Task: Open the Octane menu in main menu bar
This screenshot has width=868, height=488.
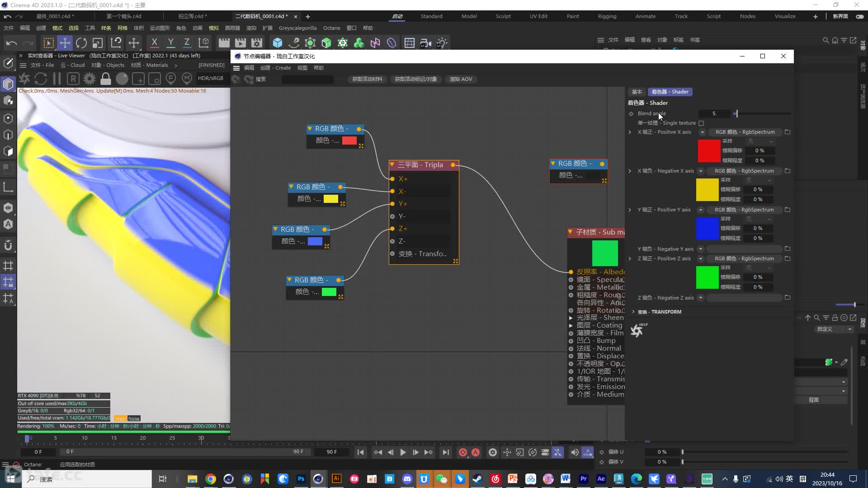Action: [331, 28]
